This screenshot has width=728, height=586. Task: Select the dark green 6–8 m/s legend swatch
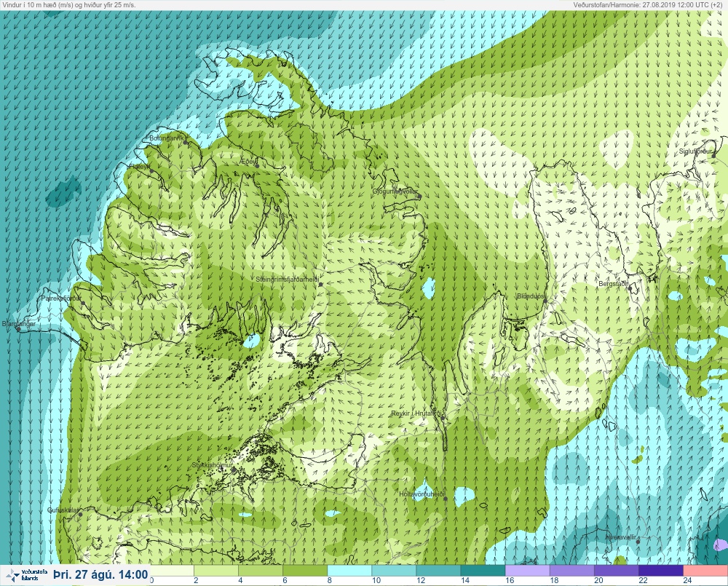(x=305, y=570)
